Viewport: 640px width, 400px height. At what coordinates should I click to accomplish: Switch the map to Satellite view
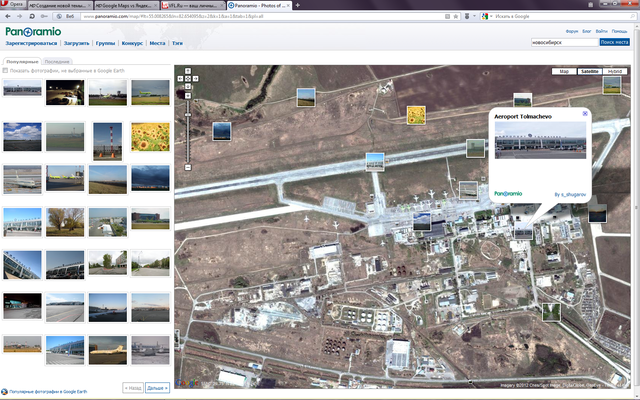pos(590,72)
